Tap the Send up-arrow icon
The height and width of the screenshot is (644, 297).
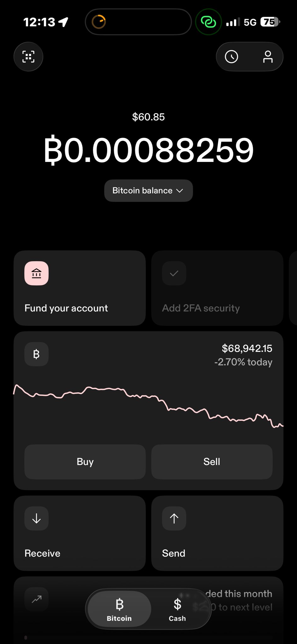pyautogui.click(x=174, y=519)
